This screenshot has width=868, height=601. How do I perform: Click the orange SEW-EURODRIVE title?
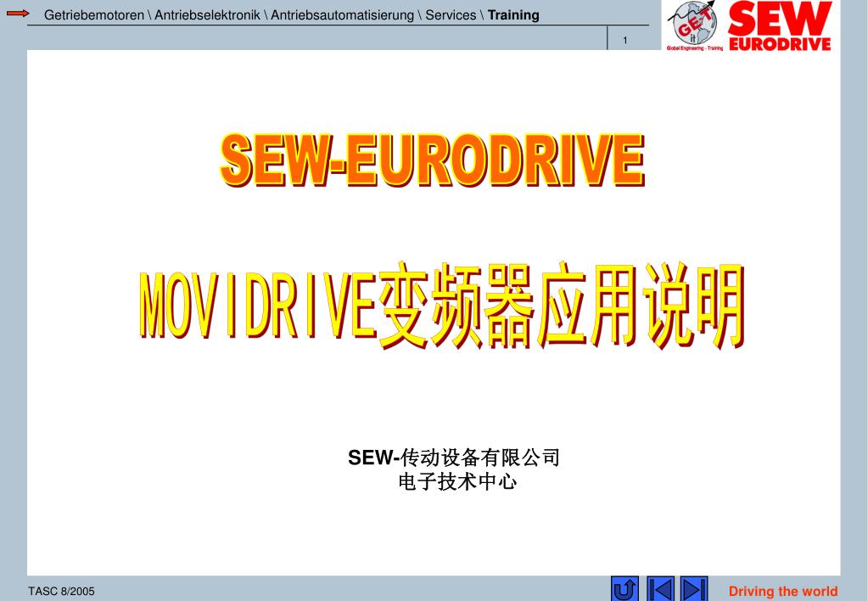(x=433, y=160)
